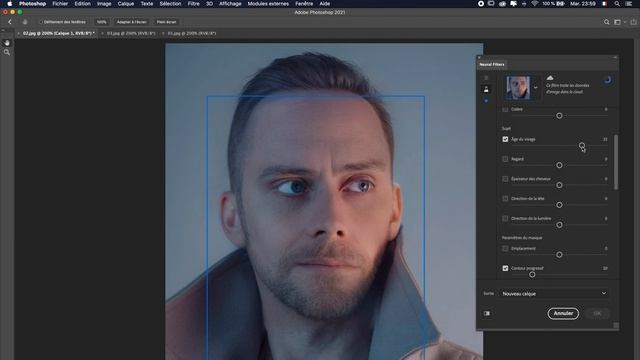This screenshot has height=360, width=640.
Task: Click the OK button in Neural Filters
Action: coord(597,313)
